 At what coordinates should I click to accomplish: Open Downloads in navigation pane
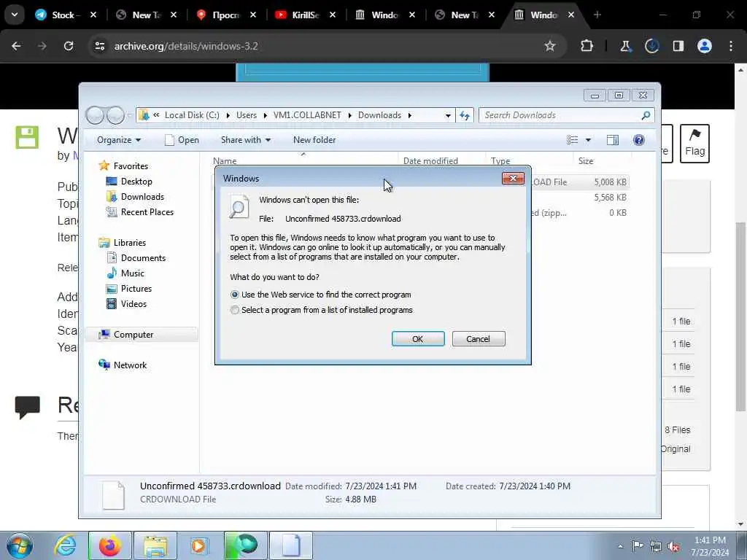142,197
